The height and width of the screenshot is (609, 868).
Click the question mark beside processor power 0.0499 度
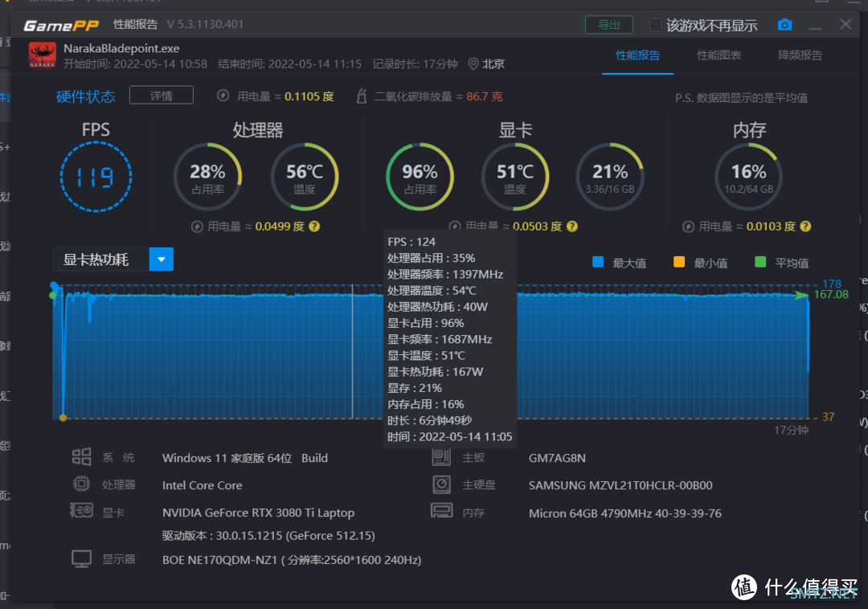(314, 227)
